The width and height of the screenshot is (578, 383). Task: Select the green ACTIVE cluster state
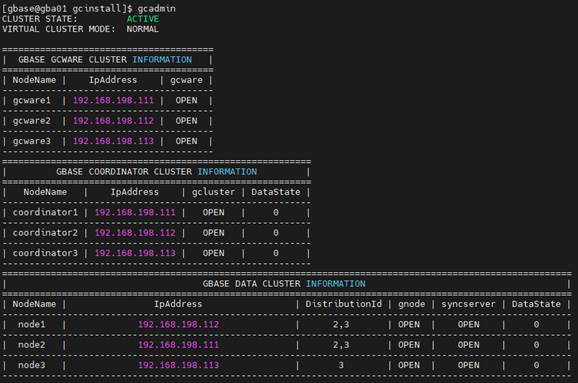pyautogui.click(x=143, y=19)
